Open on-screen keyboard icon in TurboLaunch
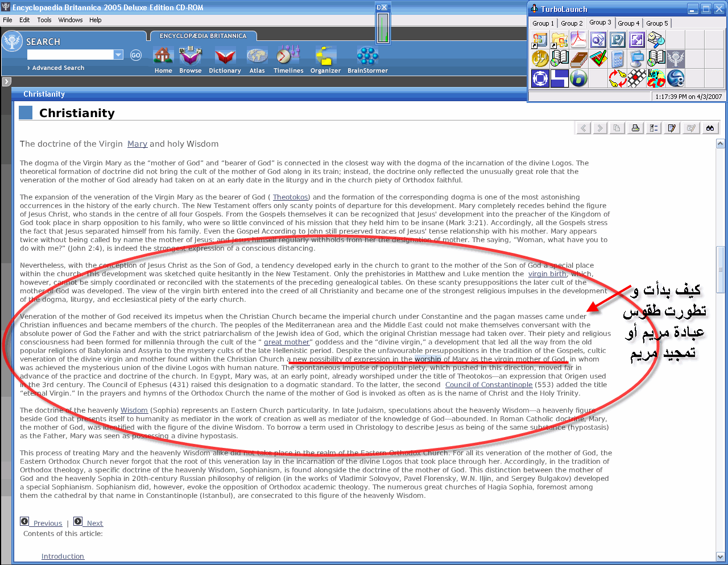This screenshot has width=728, height=565. point(636,59)
